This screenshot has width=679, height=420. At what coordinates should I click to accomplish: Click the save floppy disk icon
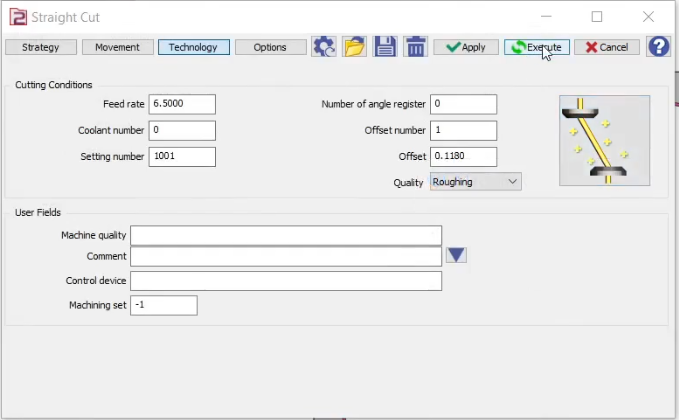[385, 47]
